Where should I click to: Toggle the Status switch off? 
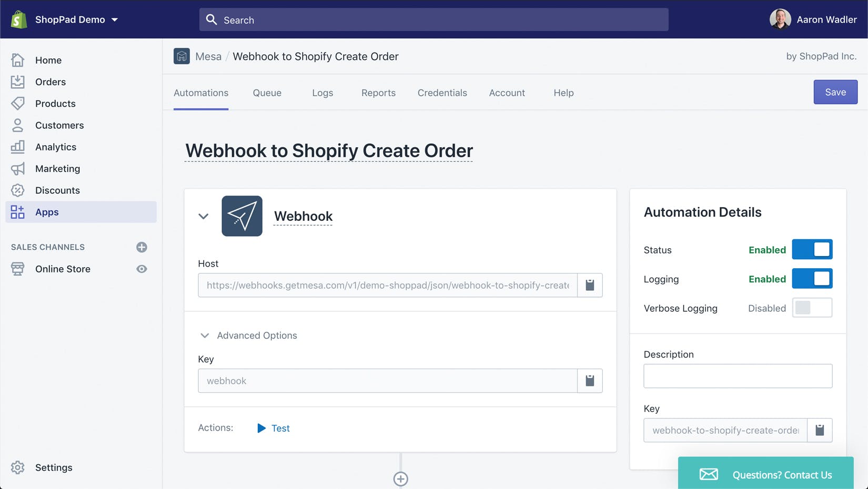pyautogui.click(x=812, y=250)
